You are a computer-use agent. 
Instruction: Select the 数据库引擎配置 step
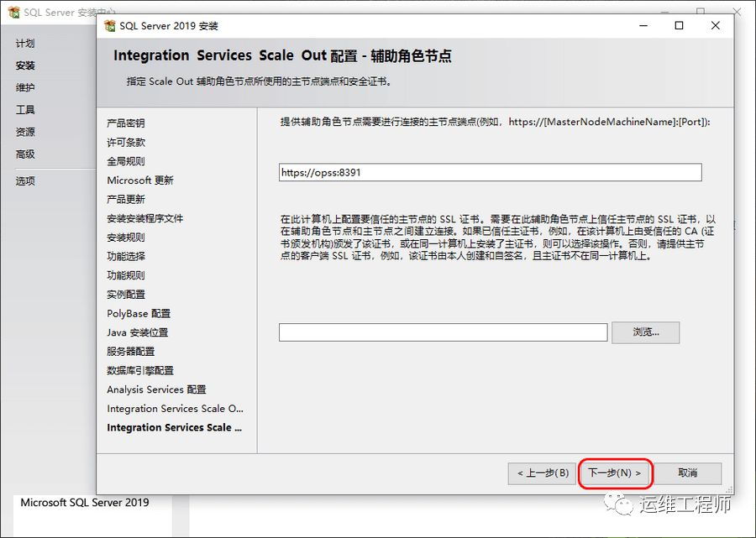[x=140, y=370]
